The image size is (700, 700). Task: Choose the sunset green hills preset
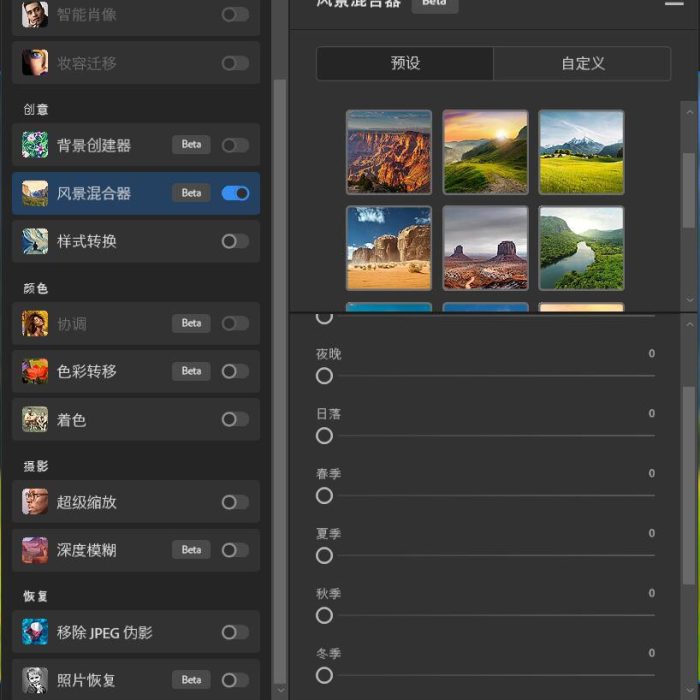(485, 152)
